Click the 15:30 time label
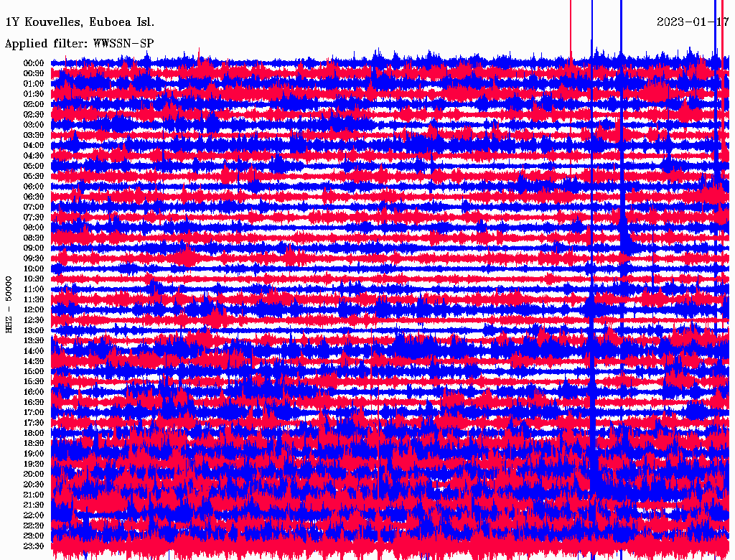735x560 pixels. pyautogui.click(x=34, y=382)
